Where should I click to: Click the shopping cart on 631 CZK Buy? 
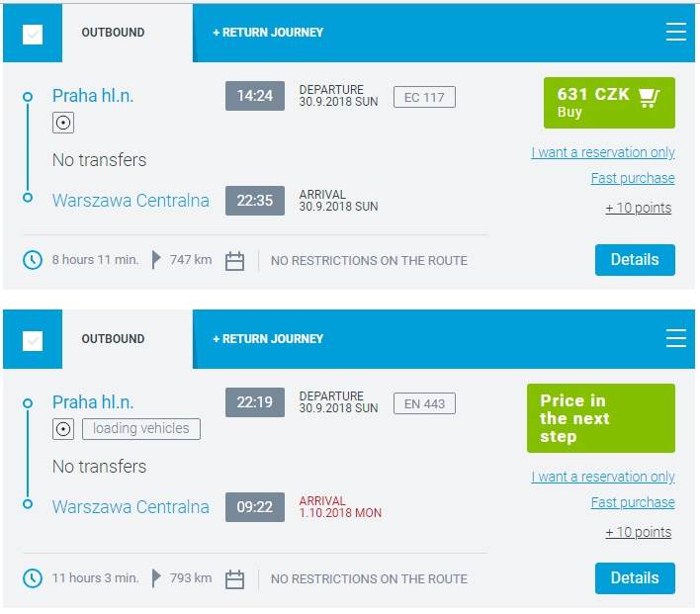[649, 98]
